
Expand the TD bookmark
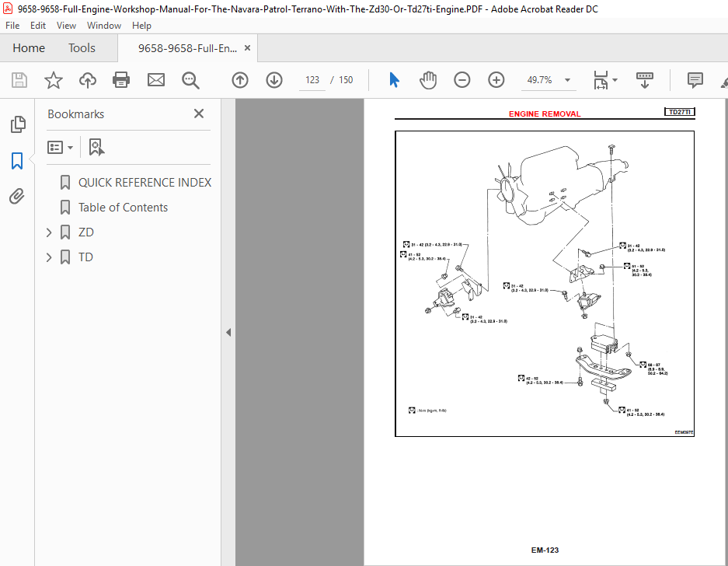49,257
